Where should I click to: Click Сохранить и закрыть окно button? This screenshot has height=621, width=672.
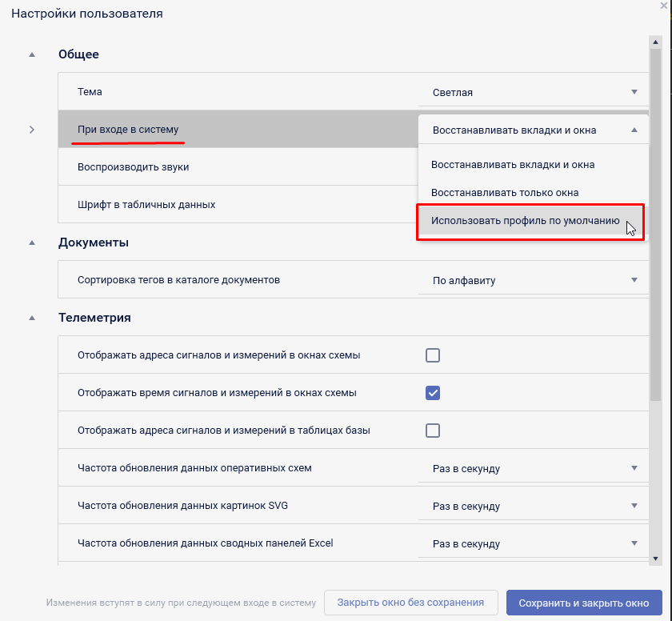pyautogui.click(x=583, y=603)
